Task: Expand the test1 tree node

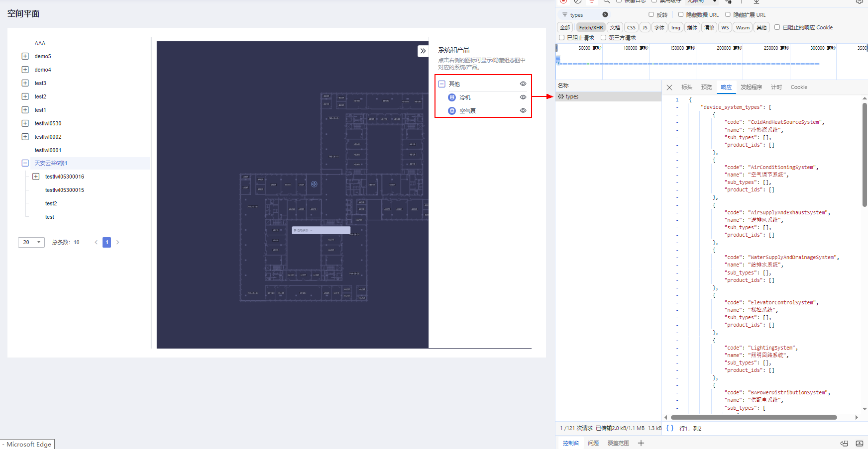Action: [25, 110]
